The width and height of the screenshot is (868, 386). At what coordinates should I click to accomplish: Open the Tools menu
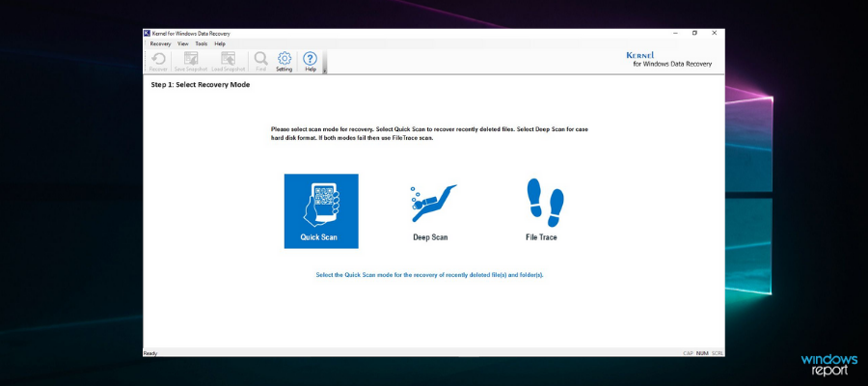pos(202,43)
